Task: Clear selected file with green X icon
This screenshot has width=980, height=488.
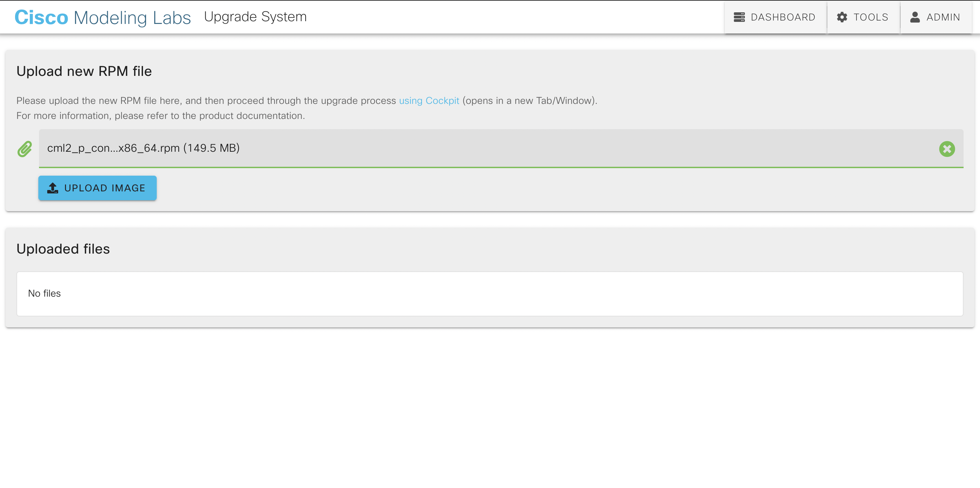Action: [946, 149]
